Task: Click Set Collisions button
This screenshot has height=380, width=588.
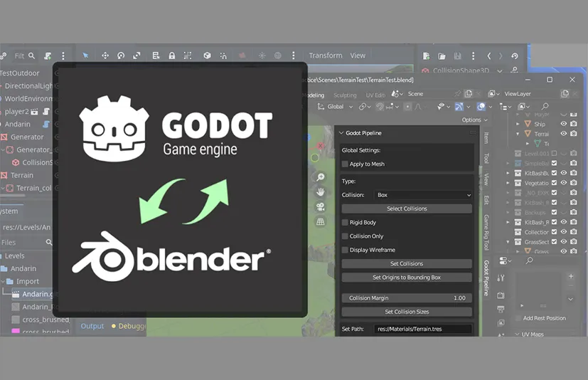Action: click(407, 263)
